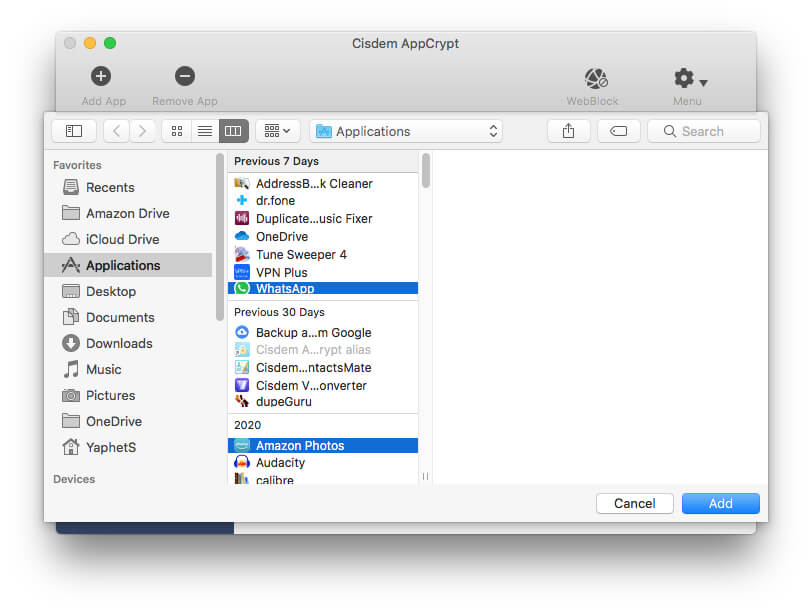Minimize the Cisdem AppCrypt window
Viewport: 812px width, 614px height.
point(90,43)
